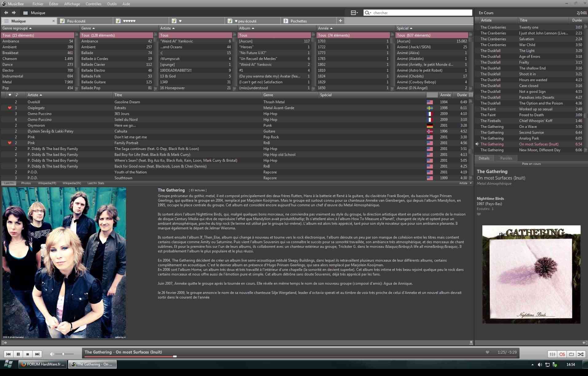Sort the Spécial filter column header

(x=434, y=28)
